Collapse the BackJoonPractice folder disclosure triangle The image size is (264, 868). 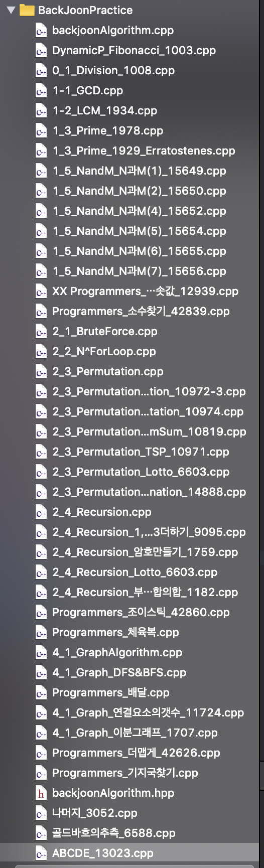[x=11, y=10]
